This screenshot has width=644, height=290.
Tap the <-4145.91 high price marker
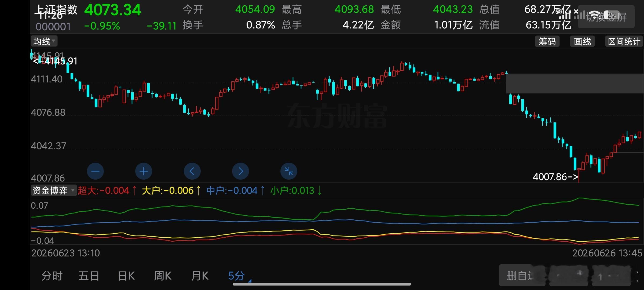tap(55, 61)
